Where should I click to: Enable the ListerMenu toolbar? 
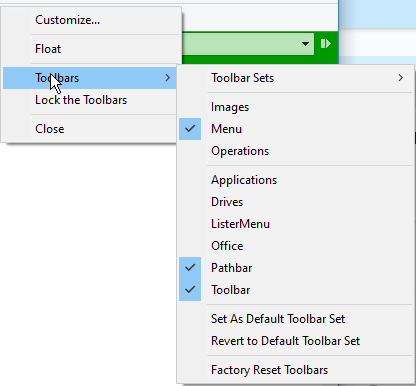point(296,224)
